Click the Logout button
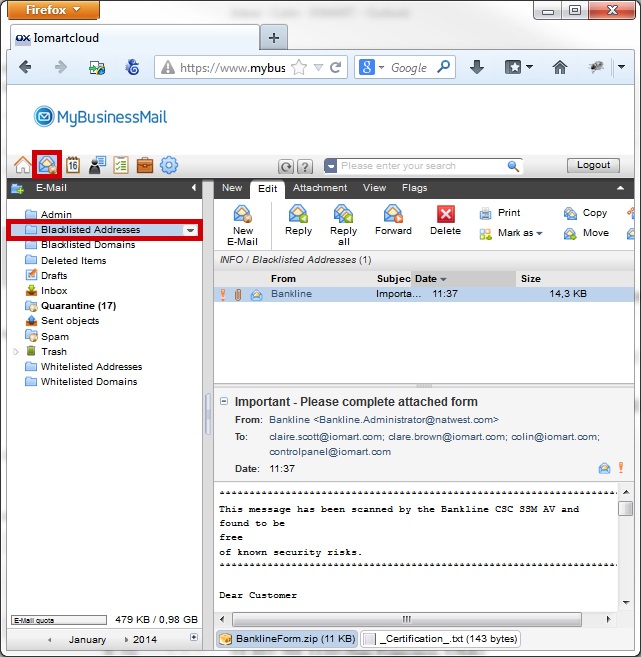 (593, 166)
